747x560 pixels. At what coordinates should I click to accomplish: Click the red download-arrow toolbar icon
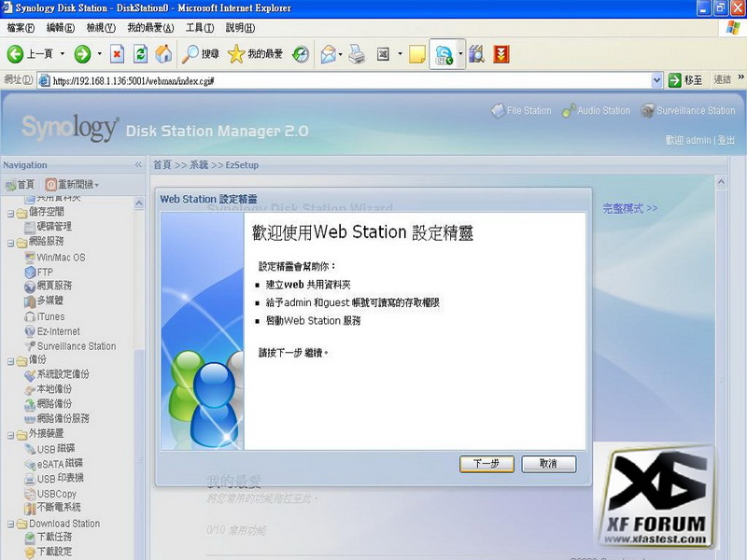tap(501, 54)
